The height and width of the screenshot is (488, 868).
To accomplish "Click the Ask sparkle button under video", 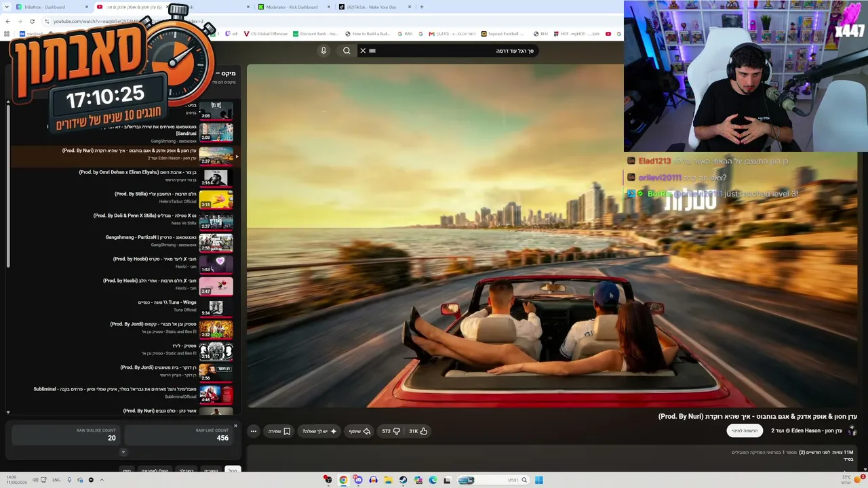I will point(319,431).
